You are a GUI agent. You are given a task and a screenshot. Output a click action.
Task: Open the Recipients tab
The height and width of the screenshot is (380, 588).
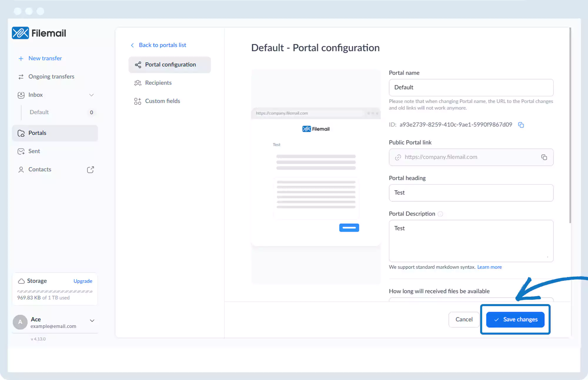(158, 83)
